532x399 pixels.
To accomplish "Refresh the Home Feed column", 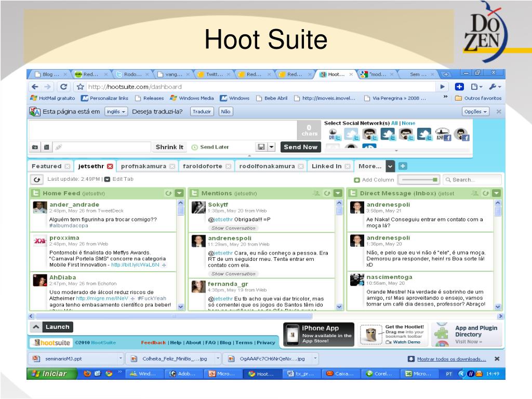I will click(x=168, y=193).
